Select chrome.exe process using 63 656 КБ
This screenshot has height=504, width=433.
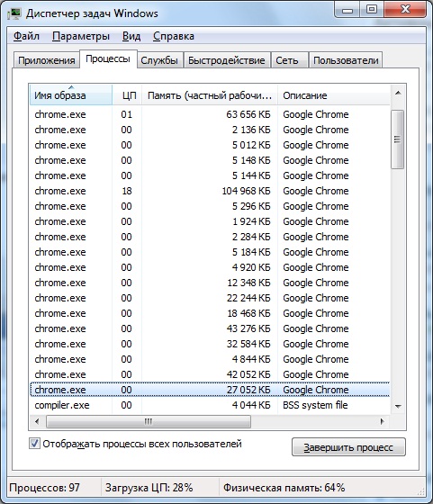[210, 114]
